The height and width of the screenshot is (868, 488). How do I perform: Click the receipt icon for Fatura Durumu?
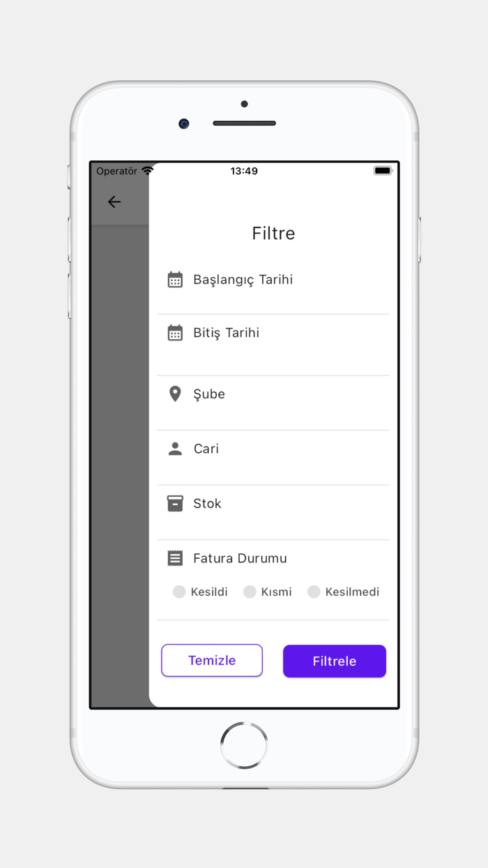175,558
